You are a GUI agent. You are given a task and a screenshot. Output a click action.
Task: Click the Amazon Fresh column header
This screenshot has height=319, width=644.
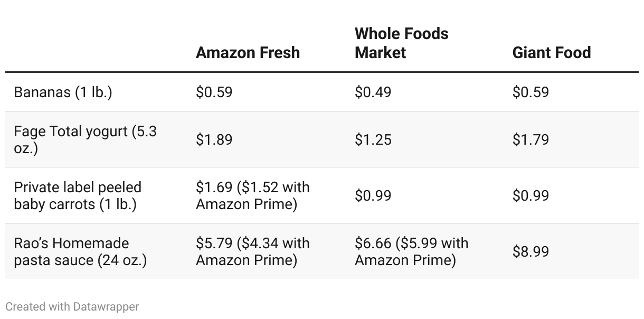[248, 52]
